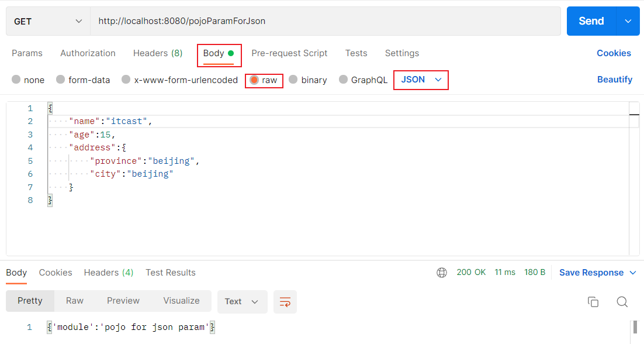Viewport: 644px width, 344px height.
Task: Choose the GraphQL body type
Action: point(343,80)
